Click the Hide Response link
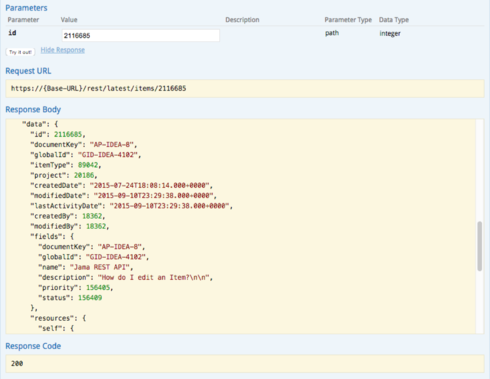 63,50
